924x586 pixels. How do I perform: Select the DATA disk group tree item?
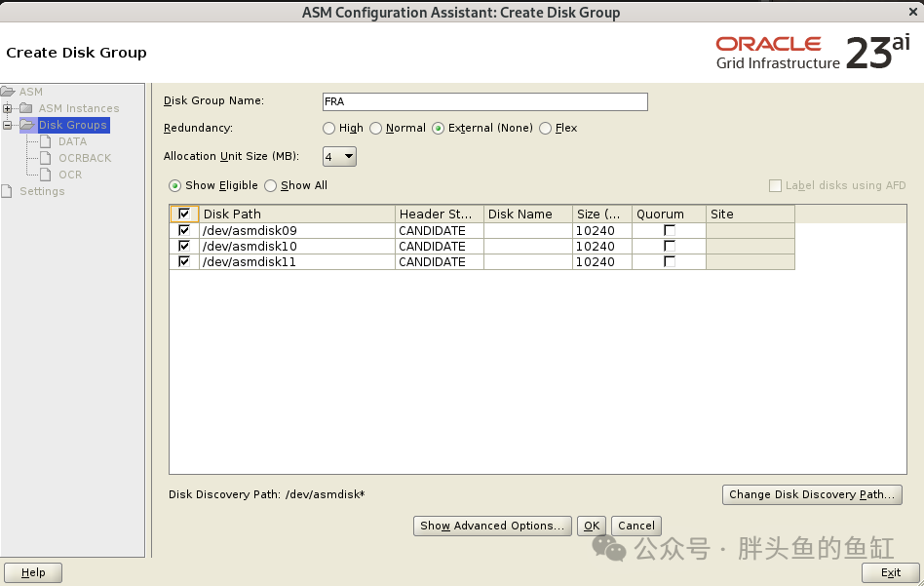click(x=72, y=141)
